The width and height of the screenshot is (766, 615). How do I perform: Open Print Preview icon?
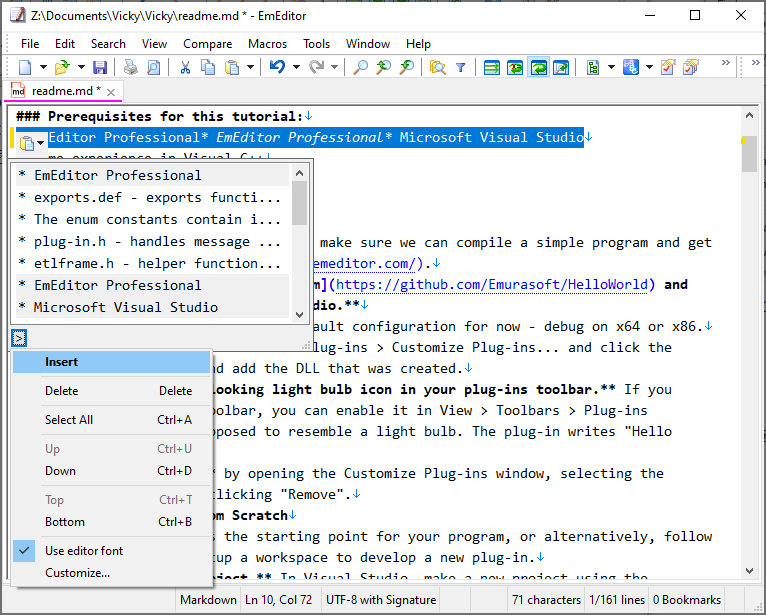point(153,67)
